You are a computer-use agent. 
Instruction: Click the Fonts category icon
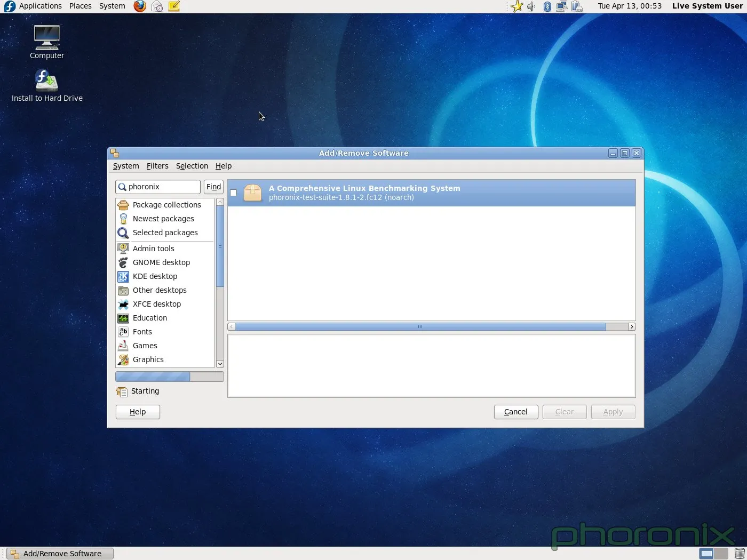click(123, 332)
